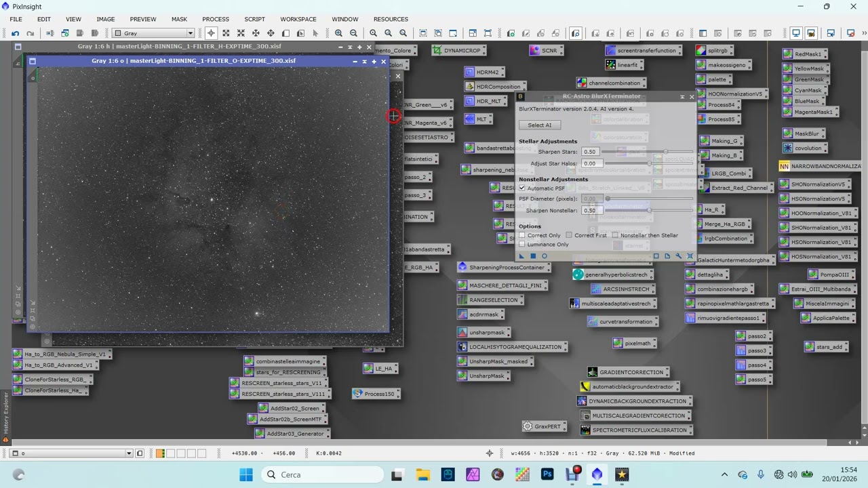Open the status bar view selector dropdown
Screen dimensions: 868x488
click(x=71, y=453)
